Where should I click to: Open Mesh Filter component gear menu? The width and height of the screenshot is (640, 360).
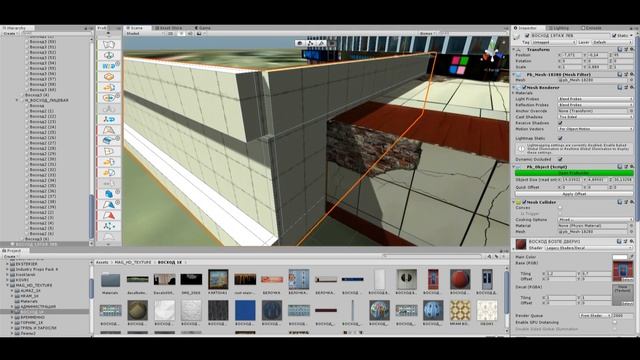(x=631, y=75)
